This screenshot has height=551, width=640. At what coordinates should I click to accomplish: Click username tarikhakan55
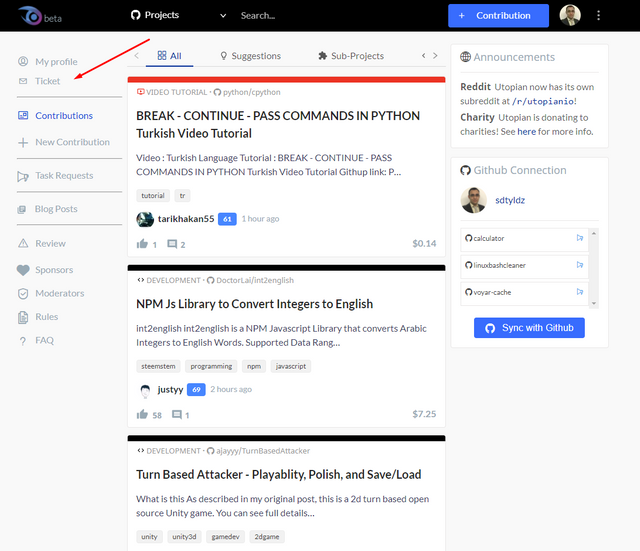[186, 219]
